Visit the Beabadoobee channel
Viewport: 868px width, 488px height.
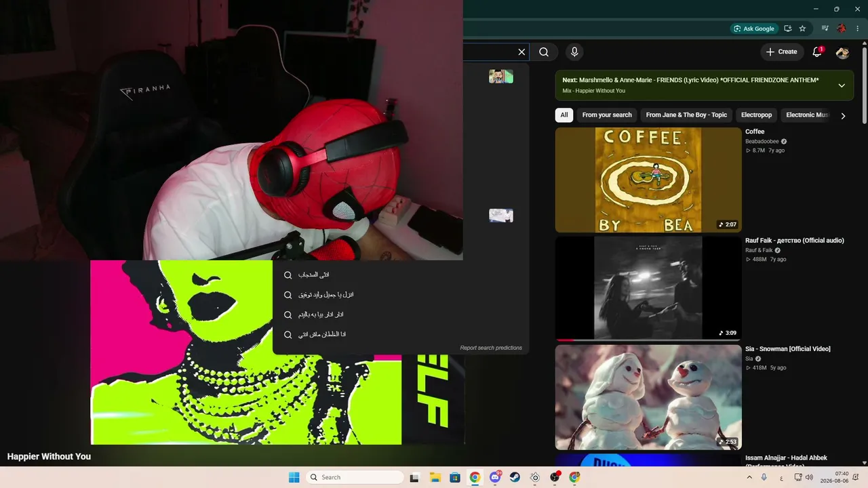tap(762, 142)
